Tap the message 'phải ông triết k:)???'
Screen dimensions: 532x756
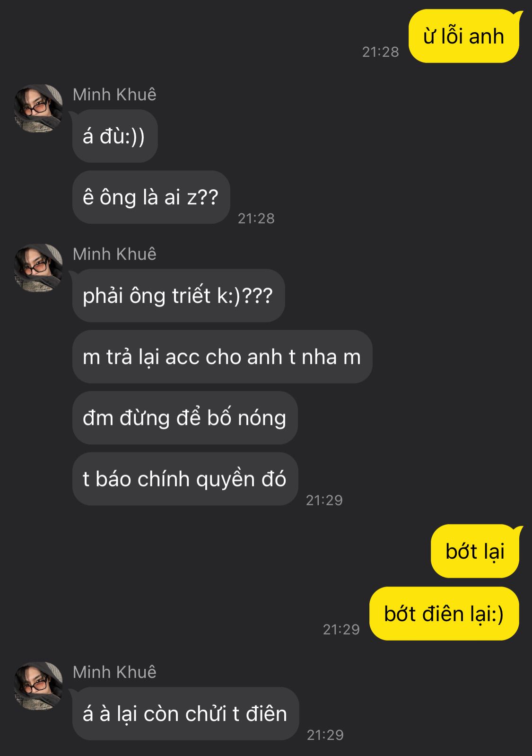(x=179, y=296)
